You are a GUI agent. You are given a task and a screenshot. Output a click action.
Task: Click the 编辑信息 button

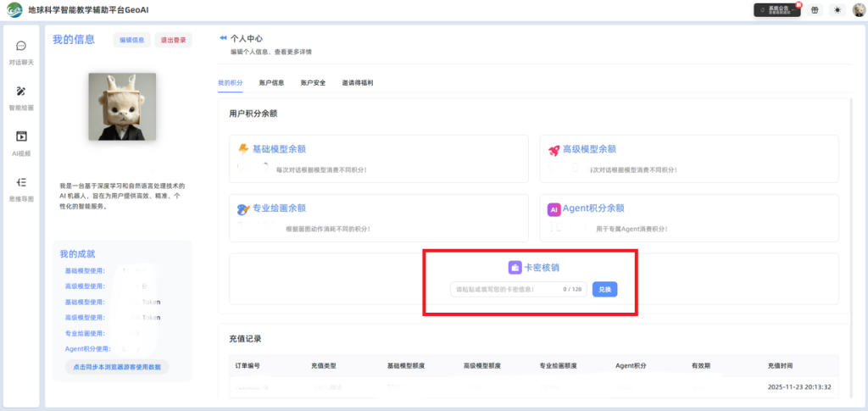point(131,40)
